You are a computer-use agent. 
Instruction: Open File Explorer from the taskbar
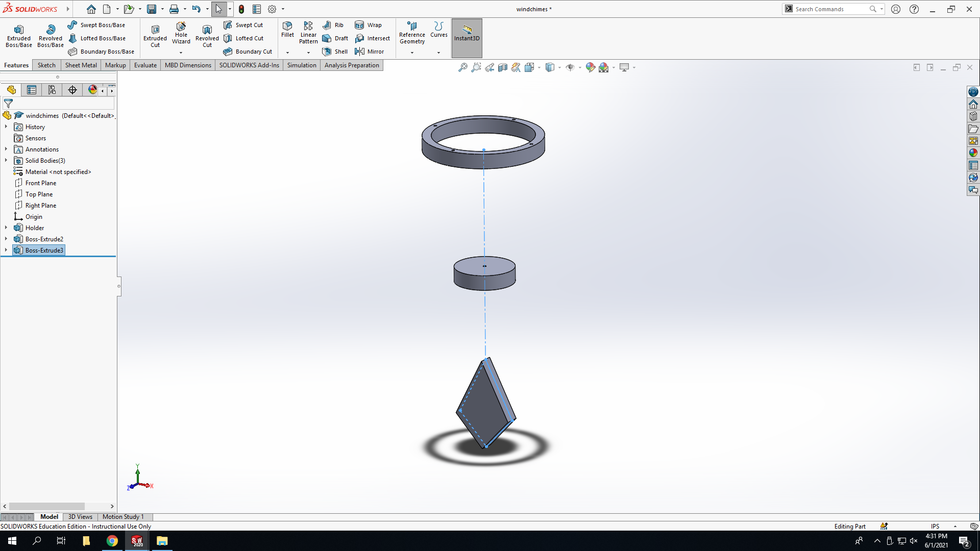tap(162, 541)
